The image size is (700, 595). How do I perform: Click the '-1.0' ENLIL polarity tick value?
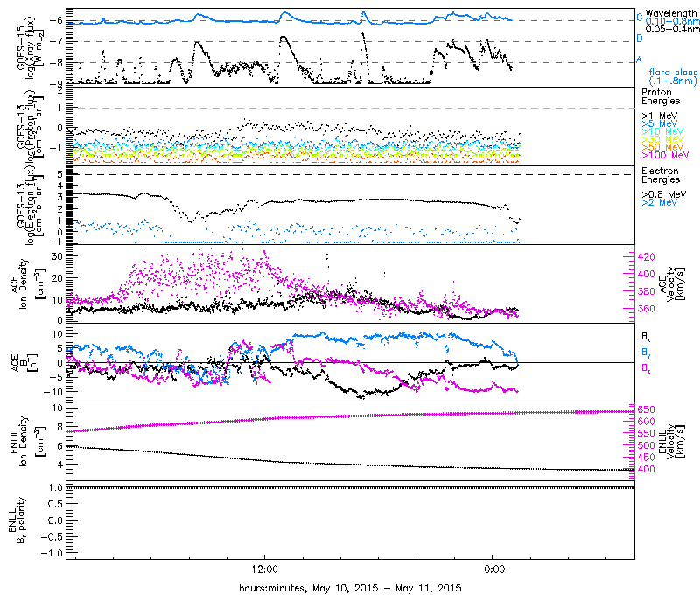point(52,553)
